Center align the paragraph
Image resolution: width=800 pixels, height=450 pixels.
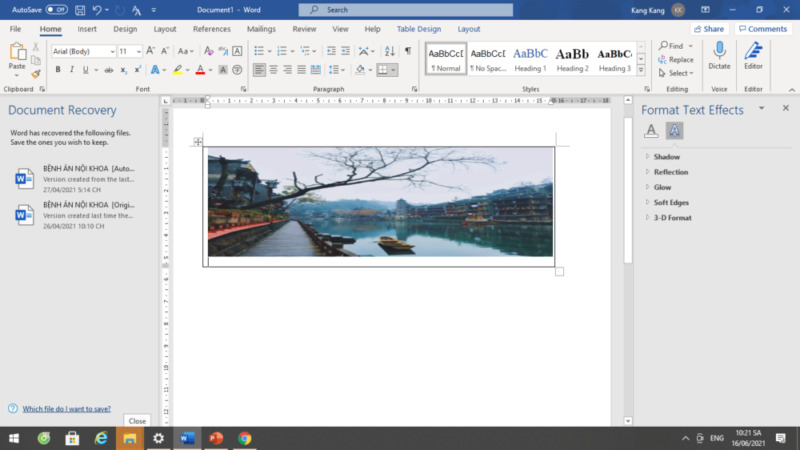click(273, 70)
